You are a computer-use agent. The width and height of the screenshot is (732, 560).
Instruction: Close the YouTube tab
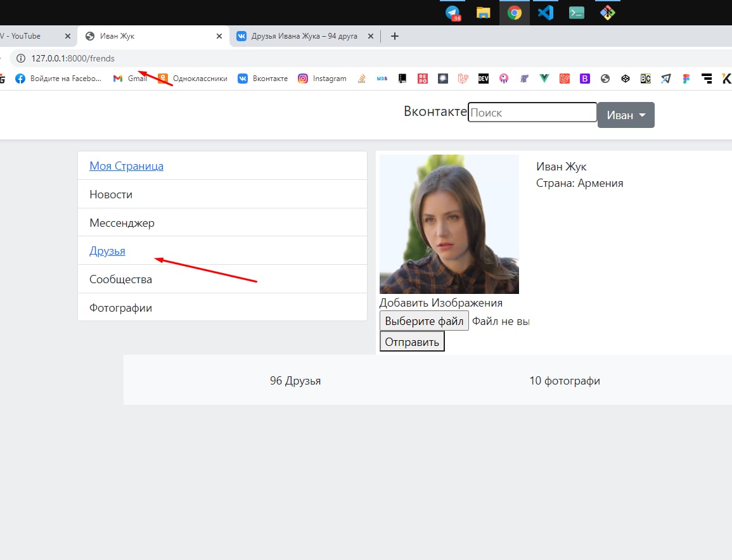point(67,36)
